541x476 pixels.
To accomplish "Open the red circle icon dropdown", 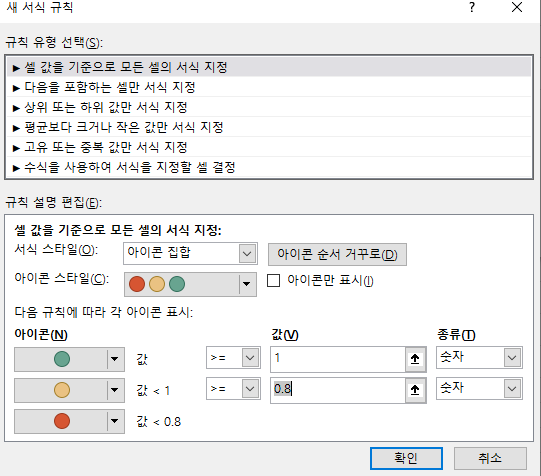I will coord(69,421).
